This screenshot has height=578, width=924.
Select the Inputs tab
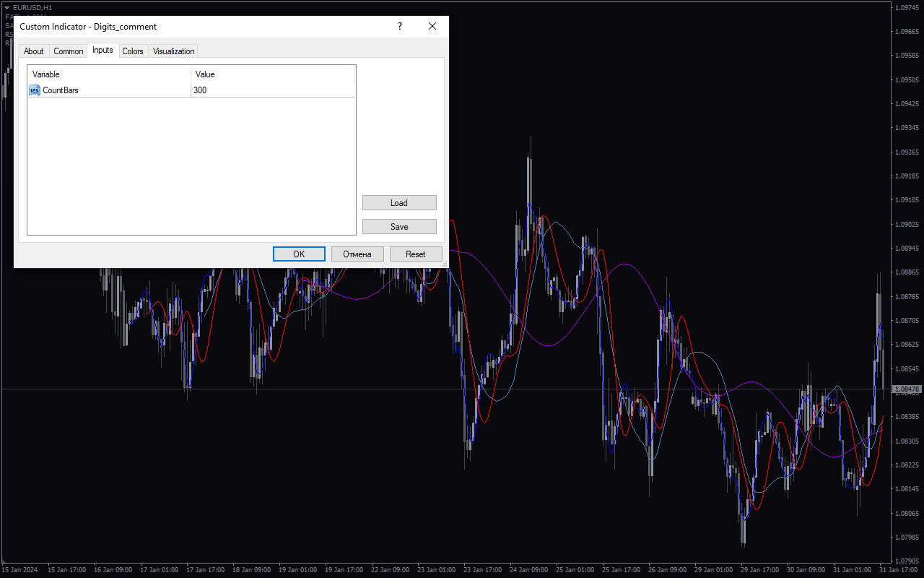click(x=103, y=51)
